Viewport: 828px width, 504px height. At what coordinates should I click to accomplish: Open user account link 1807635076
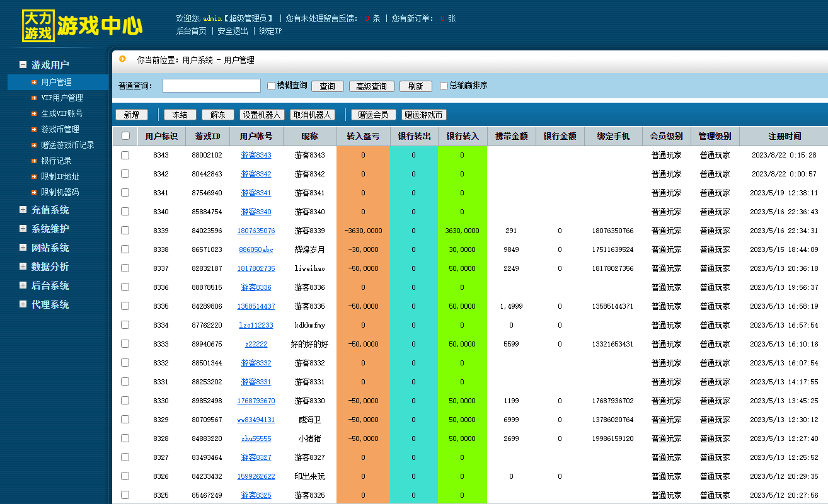click(x=256, y=231)
